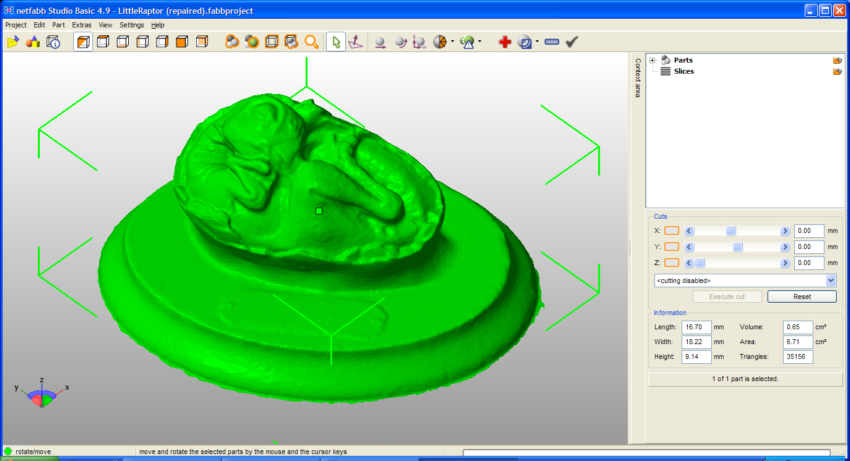Toggle the Y cut plane button

[671, 247]
